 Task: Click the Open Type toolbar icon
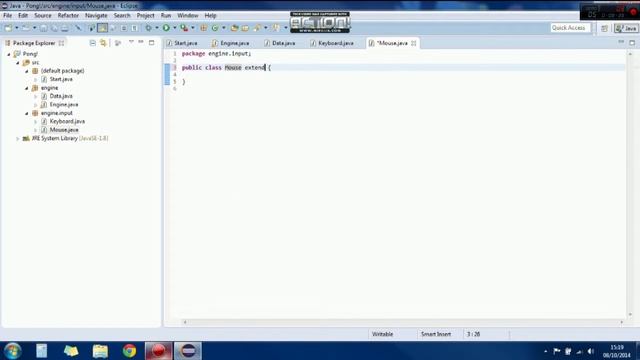(234, 28)
